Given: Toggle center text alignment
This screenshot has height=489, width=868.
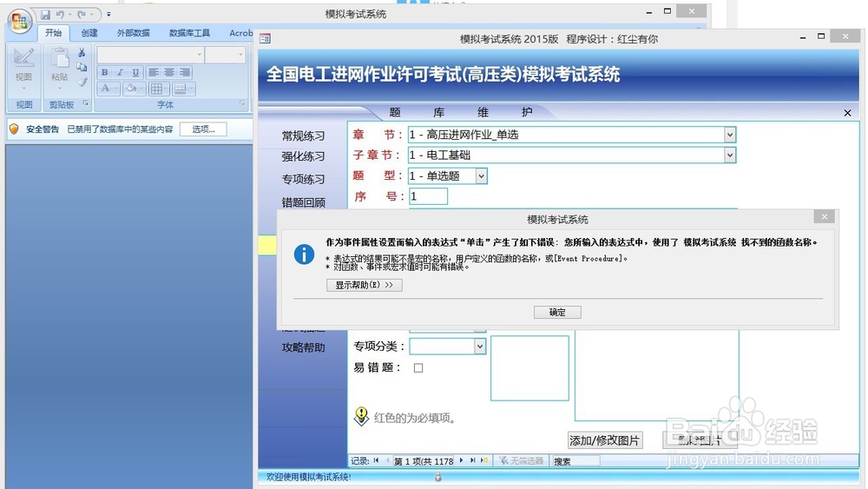Looking at the screenshot, I should pyautogui.click(x=169, y=73).
